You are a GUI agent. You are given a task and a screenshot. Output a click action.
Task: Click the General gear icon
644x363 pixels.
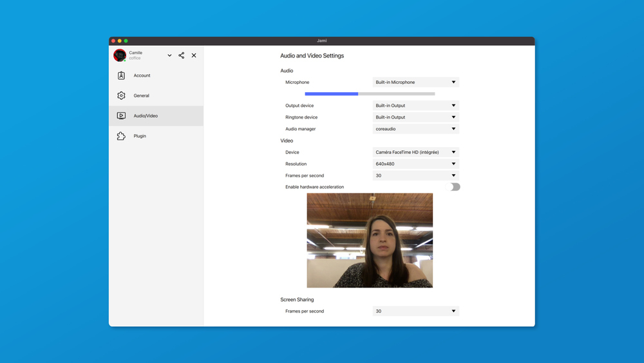(121, 95)
